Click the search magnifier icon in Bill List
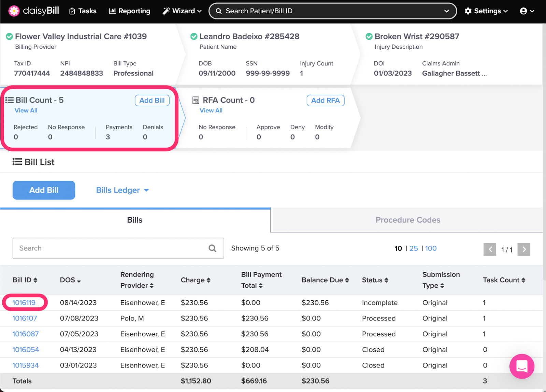Image resolution: width=546 pixels, height=392 pixels. [212, 248]
